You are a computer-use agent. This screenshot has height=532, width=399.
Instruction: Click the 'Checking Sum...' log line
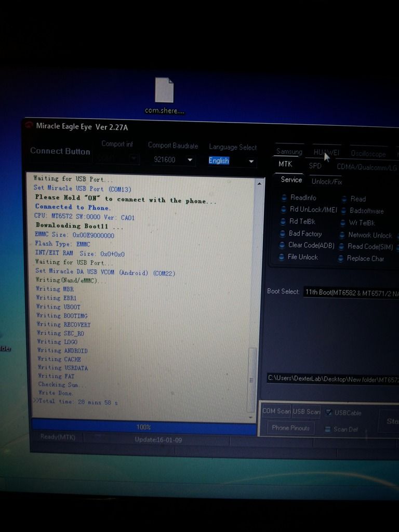62,384
